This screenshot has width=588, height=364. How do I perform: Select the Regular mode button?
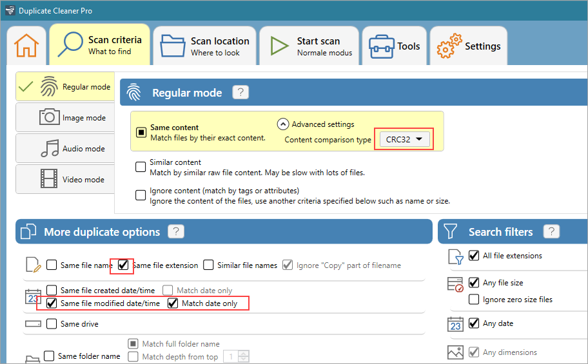[64, 86]
